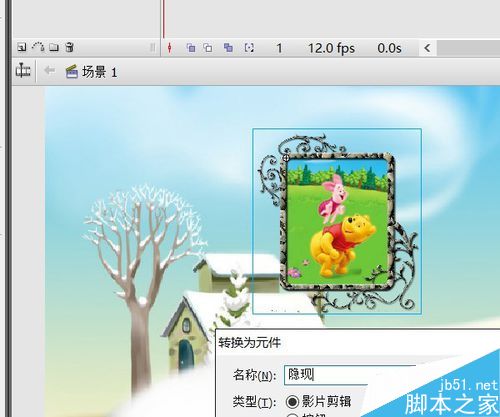Click the current frame number 1

click(x=279, y=49)
